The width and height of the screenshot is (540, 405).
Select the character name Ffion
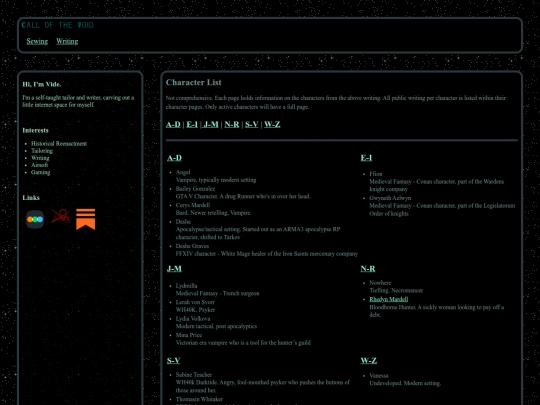376,174
